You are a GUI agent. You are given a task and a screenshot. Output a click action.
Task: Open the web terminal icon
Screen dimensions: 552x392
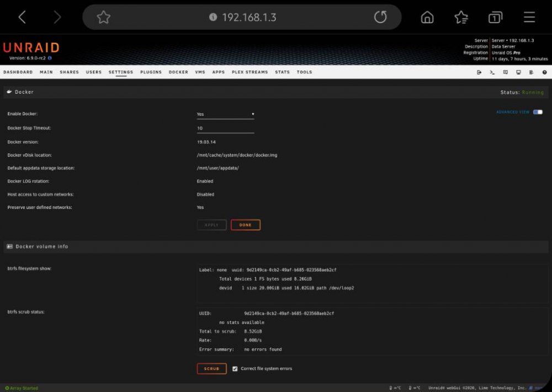tap(492, 72)
